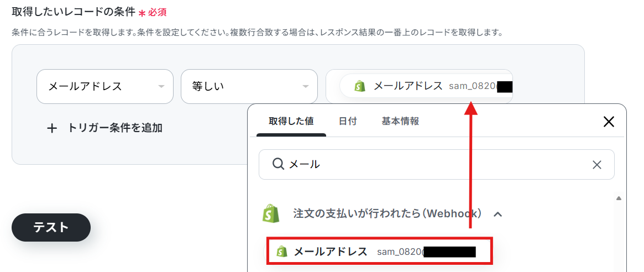The height and width of the screenshot is (272, 644).
Task: Click トリガー条件を追加 link
Action: pos(115,128)
